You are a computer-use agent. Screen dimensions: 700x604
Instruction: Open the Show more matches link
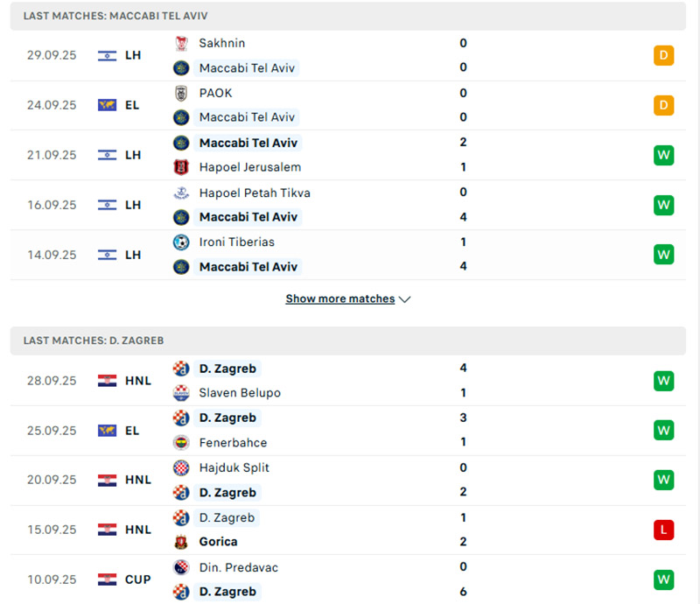click(339, 299)
